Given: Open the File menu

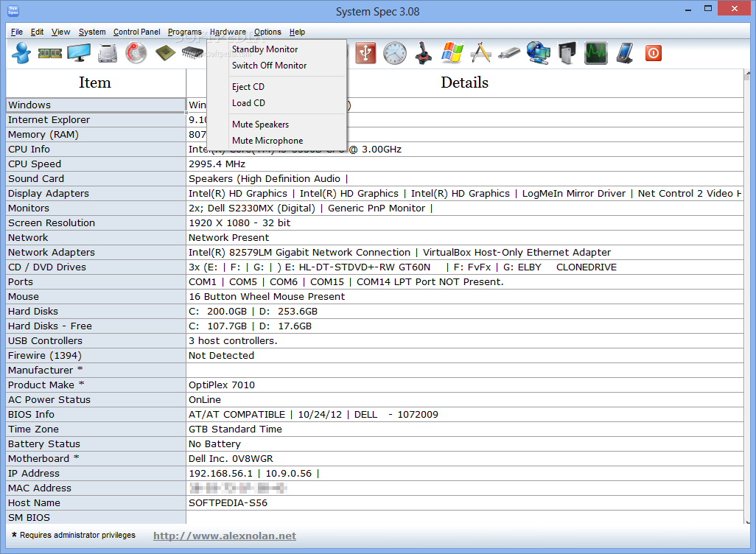Looking at the screenshot, I should click(x=17, y=32).
